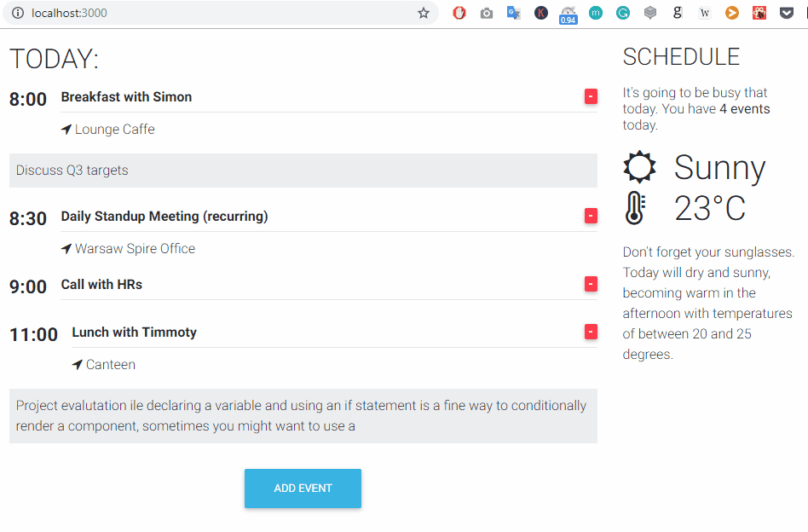Click the Discuss Q3 targets note

(72, 171)
